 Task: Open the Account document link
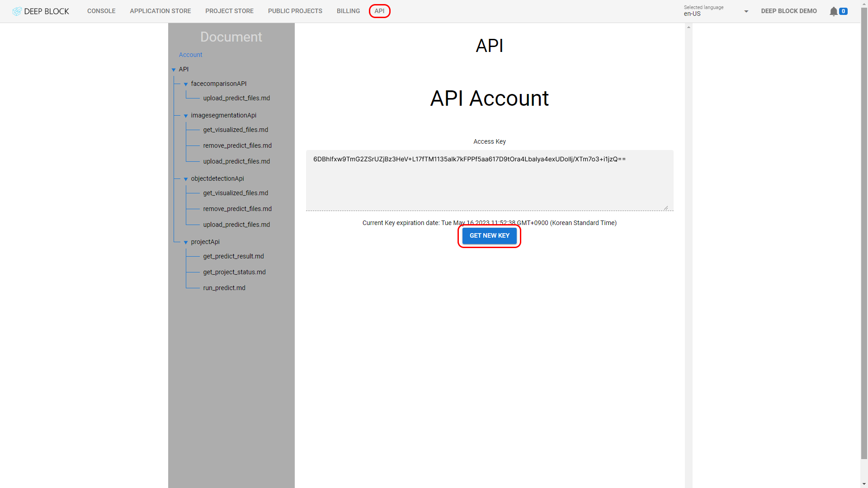tap(190, 55)
